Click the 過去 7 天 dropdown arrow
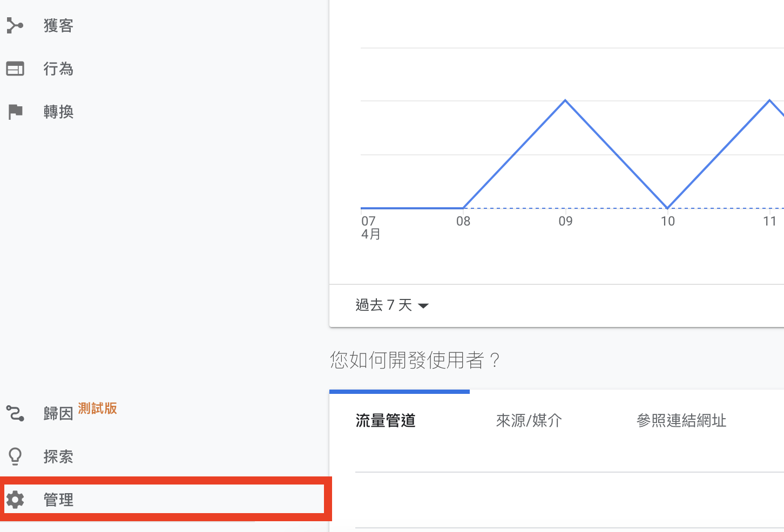784x532 pixels. tap(423, 306)
